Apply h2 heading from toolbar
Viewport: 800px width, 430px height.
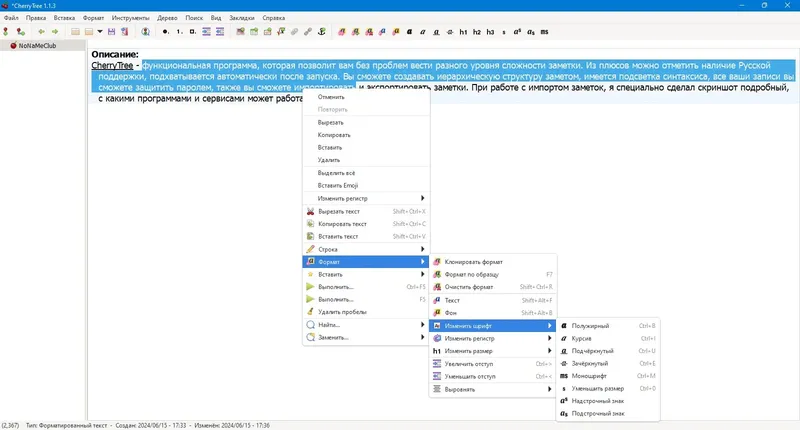(477, 32)
